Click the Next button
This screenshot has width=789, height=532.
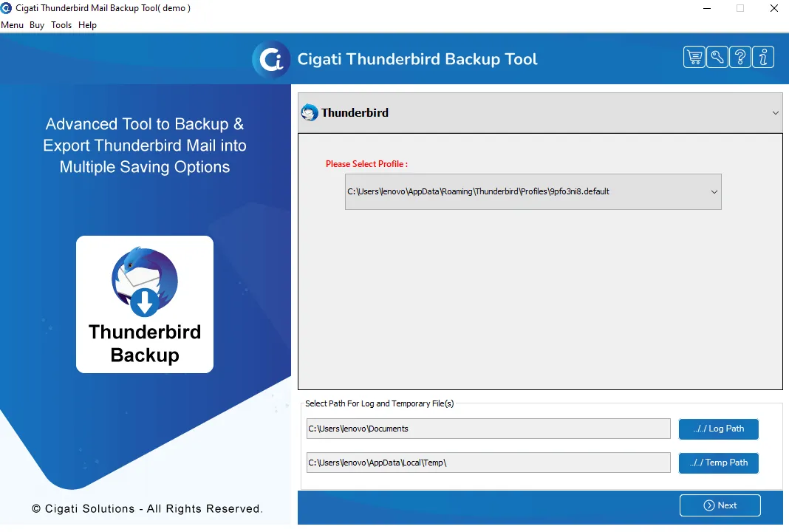coord(720,505)
